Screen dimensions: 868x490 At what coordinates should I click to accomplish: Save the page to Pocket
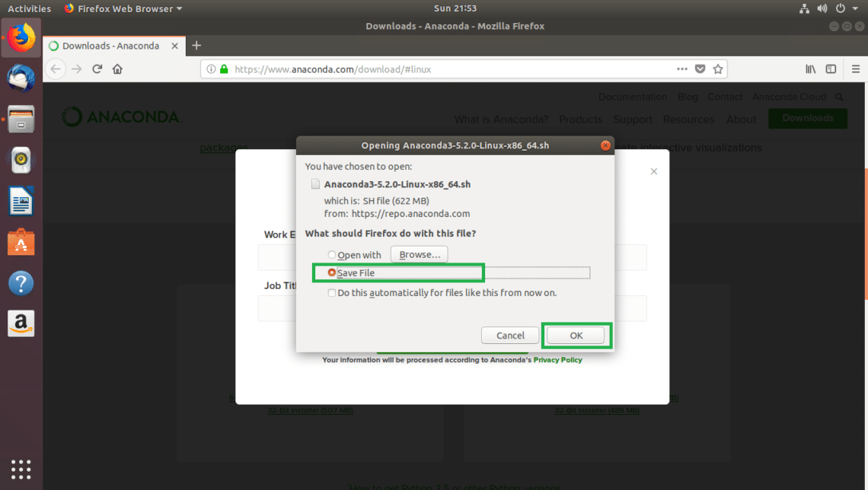point(700,69)
